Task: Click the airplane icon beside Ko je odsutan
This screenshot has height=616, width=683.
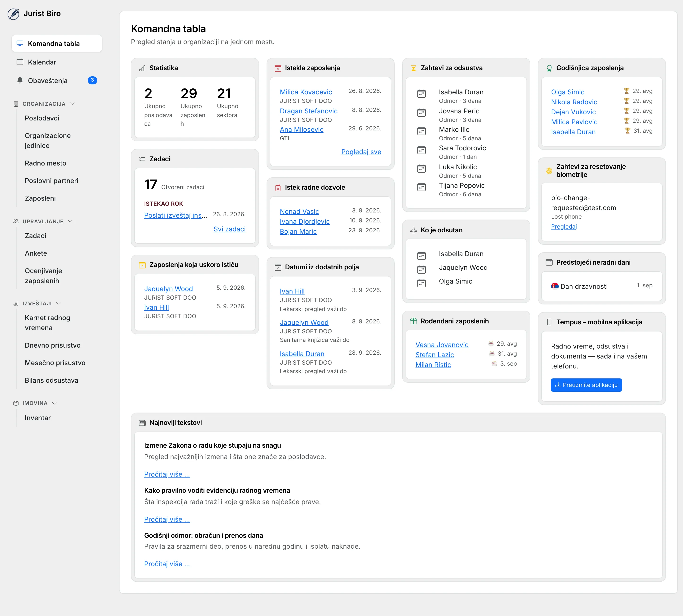Action: click(x=413, y=230)
